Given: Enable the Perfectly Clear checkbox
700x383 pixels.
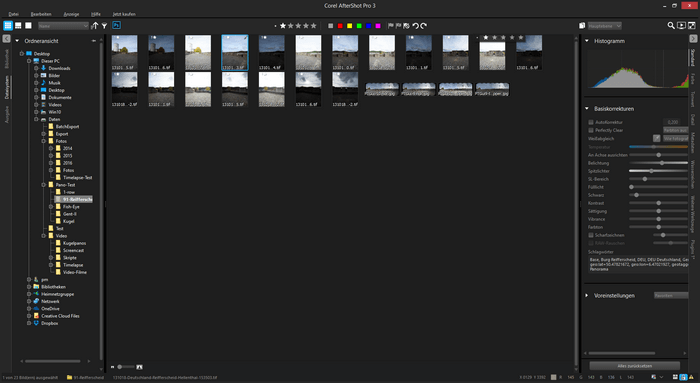Looking at the screenshot, I should click(x=591, y=130).
